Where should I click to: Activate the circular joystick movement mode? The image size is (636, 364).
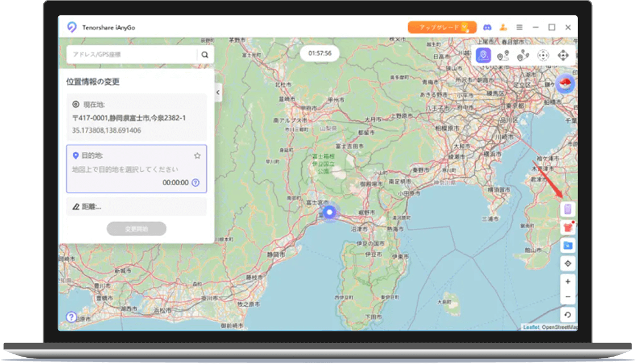tap(543, 55)
